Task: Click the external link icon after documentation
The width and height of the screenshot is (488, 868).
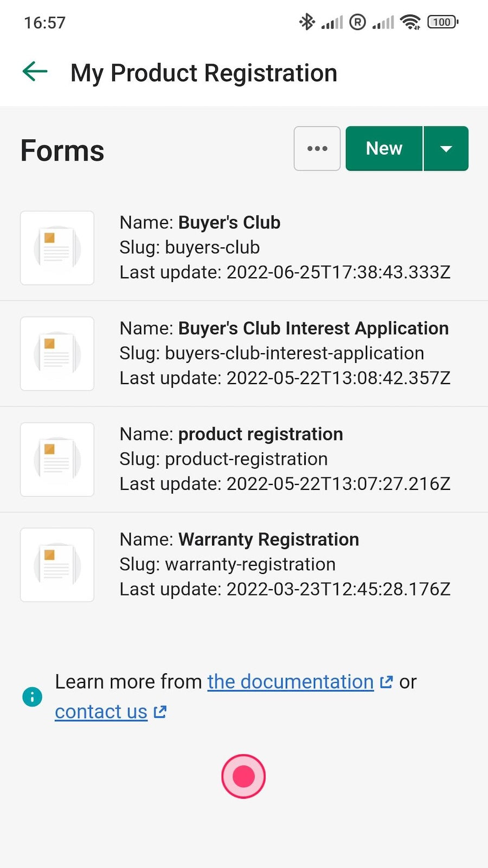Action: pos(386,682)
